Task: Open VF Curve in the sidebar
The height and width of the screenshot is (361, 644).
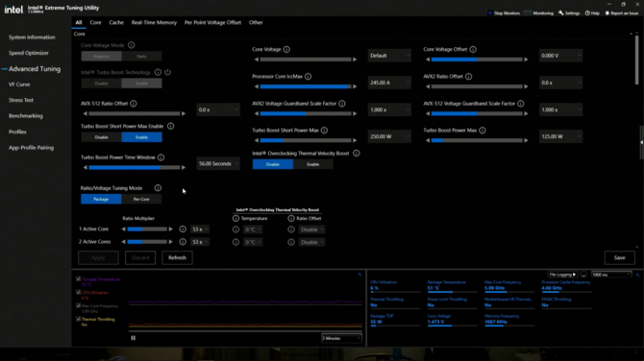Action: (19, 84)
